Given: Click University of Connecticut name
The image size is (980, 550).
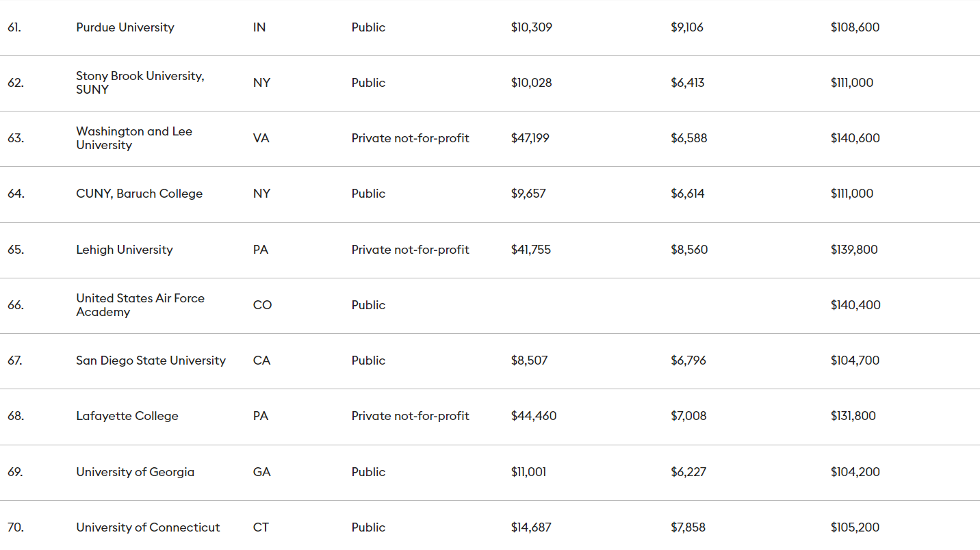Looking at the screenshot, I should pyautogui.click(x=148, y=527).
